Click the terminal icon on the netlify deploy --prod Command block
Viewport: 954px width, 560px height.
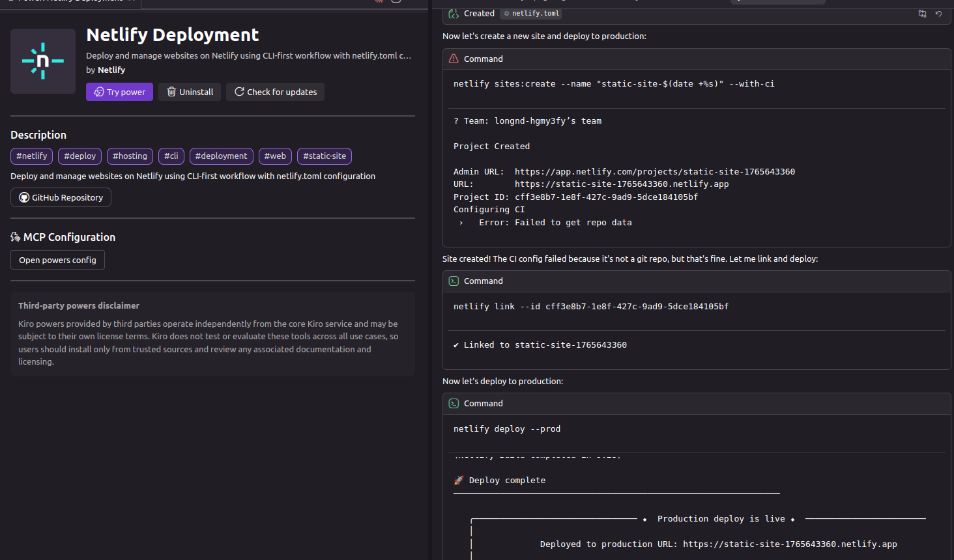click(454, 403)
